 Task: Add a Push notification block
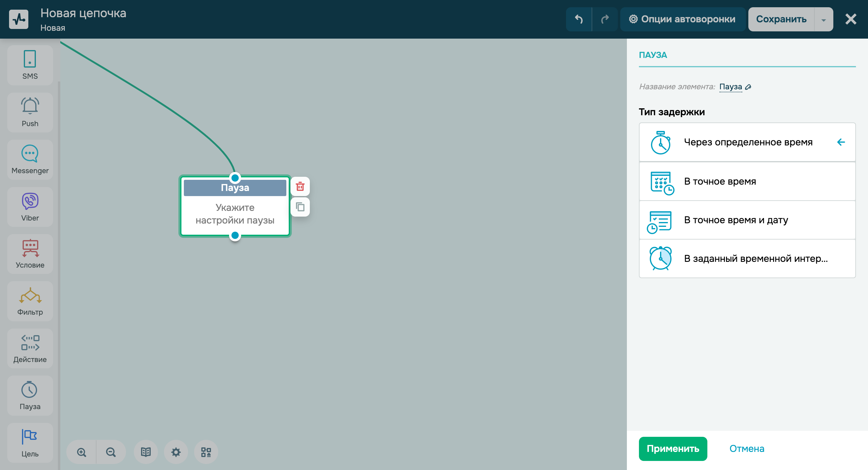pyautogui.click(x=30, y=112)
